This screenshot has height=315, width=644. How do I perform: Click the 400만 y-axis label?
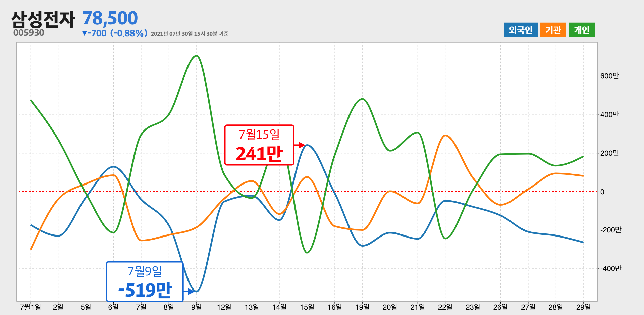point(609,115)
